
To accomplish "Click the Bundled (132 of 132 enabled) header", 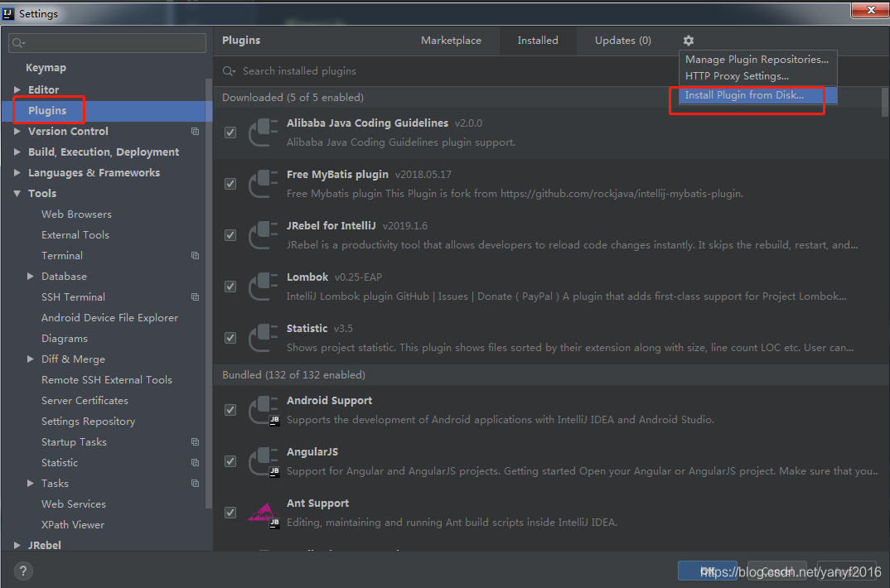I will (293, 375).
